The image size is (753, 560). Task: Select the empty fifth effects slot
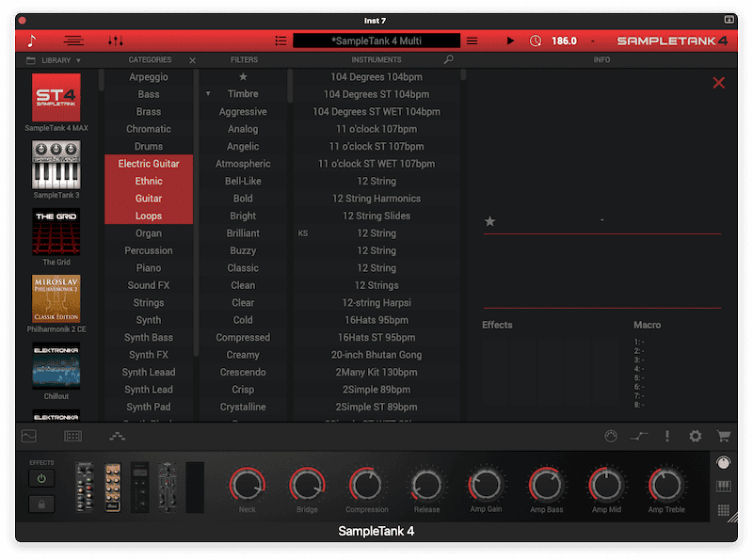coord(195,488)
